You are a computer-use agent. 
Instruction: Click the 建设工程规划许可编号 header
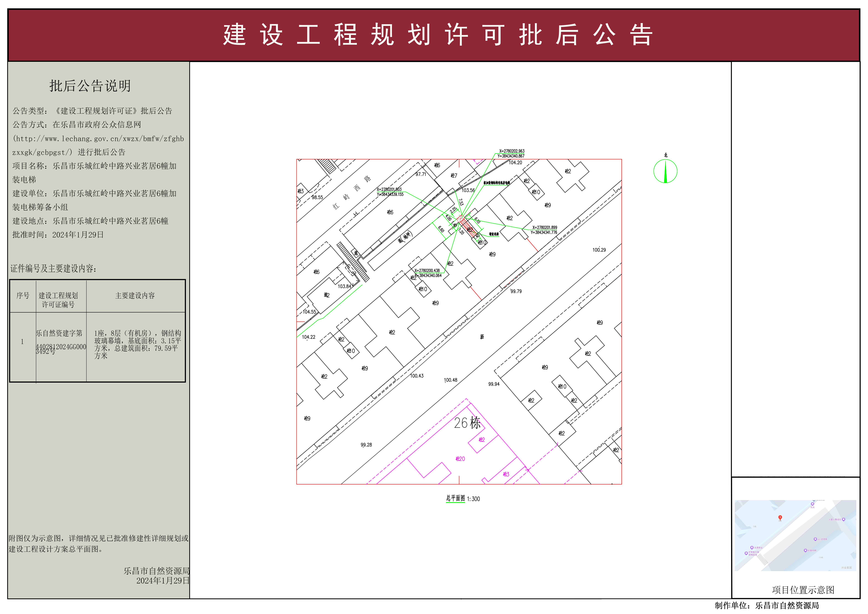tap(58, 300)
